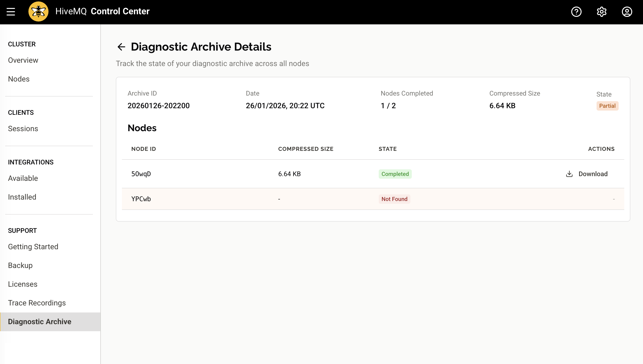Open the Licenses page
This screenshot has height=364, width=643.
23,284
